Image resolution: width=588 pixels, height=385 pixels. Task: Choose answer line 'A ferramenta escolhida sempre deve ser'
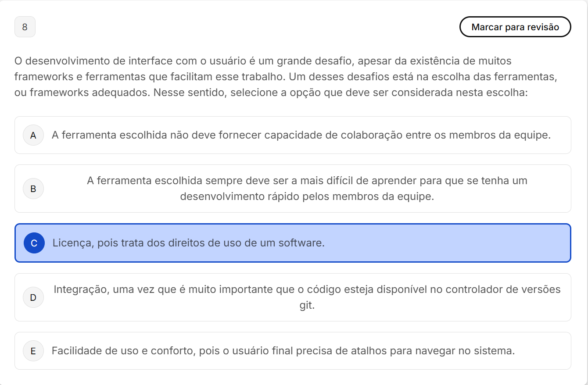[x=307, y=181]
